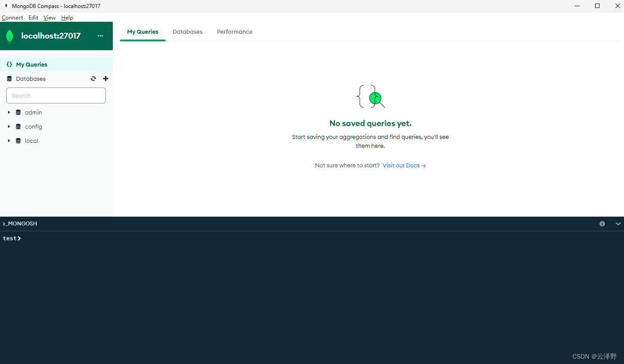The height and width of the screenshot is (364, 624).
Task: Click the admin database icon
Action: 18,112
